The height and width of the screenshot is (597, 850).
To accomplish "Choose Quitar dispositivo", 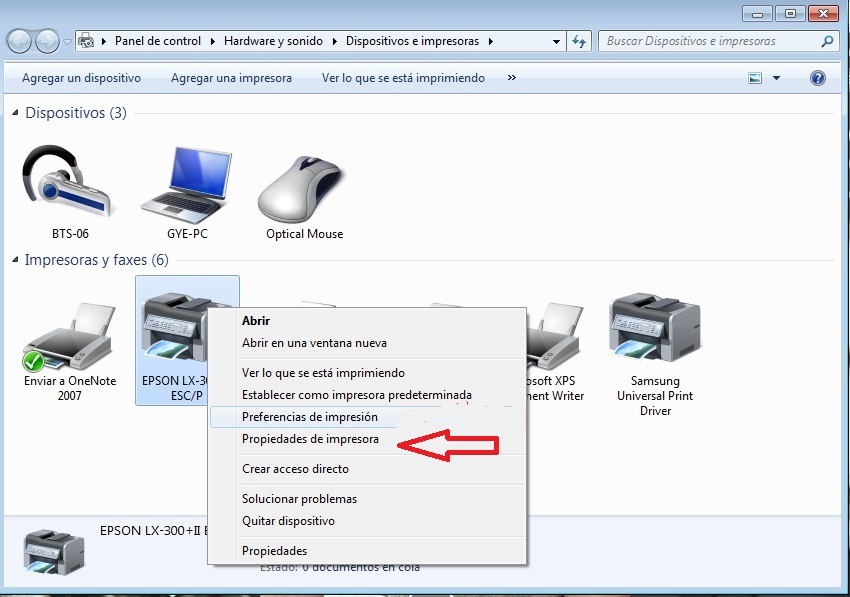I will point(367,521).
